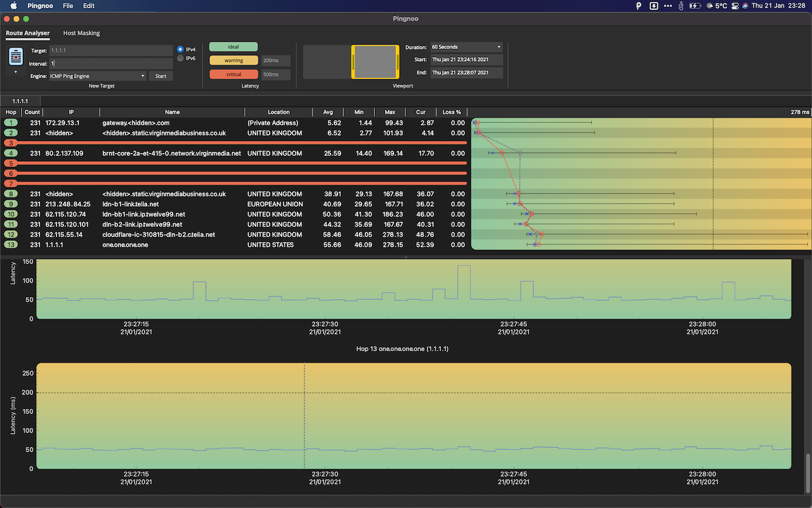This screenshot has width=812, height=508.
Task: Click cloudflare-ic-310815-dln-b2.c.telia.net name
Action: click(x=159, y=234)
